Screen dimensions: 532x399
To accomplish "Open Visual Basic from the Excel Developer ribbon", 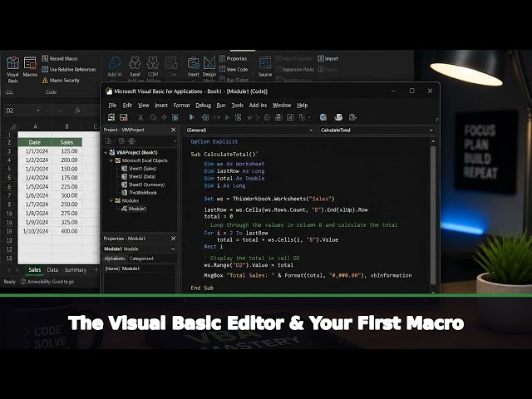I will click(x=12, y=69).
